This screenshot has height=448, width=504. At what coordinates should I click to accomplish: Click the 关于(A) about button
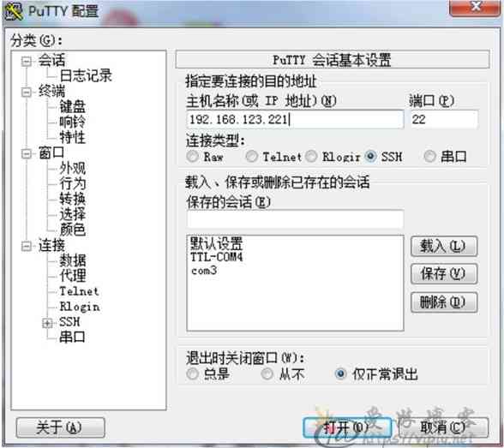(60, 427)
